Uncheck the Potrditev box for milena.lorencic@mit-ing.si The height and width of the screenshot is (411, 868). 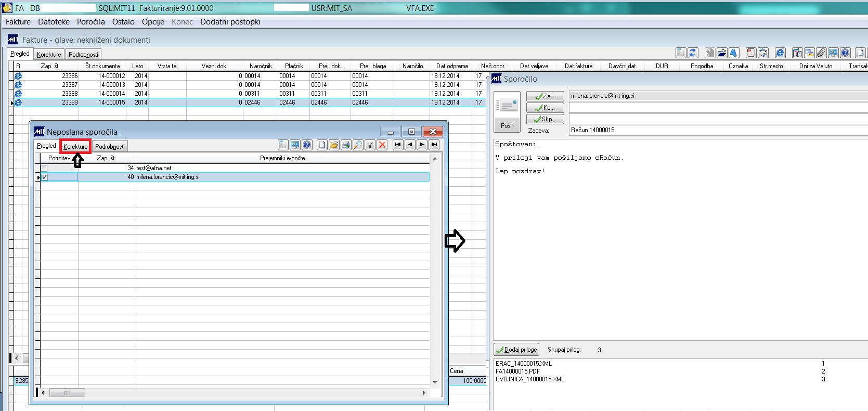coord(44,177)
